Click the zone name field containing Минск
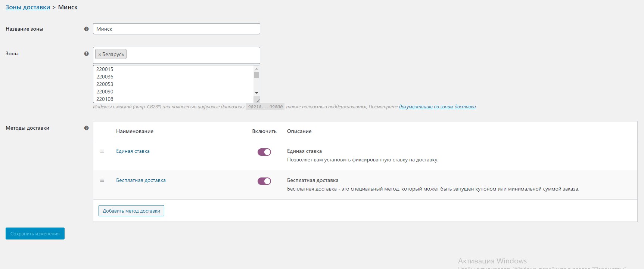Screen dimensions: 644x269 click(x=176, y=29)
